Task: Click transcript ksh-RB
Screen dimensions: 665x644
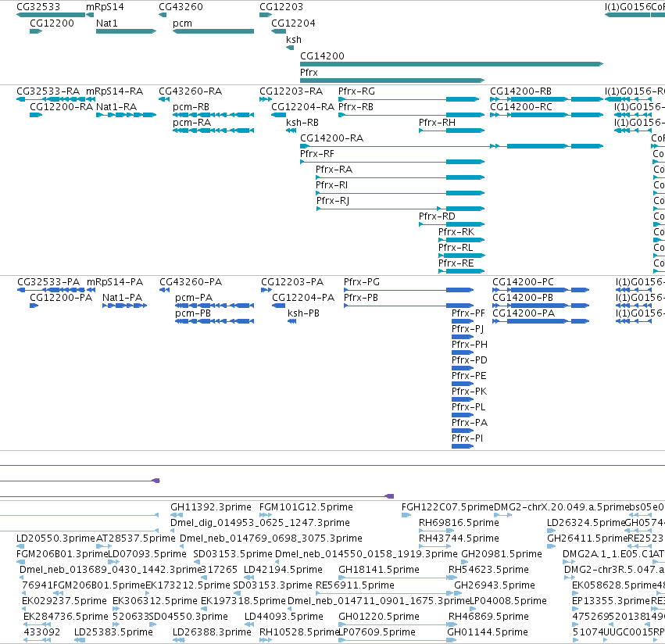Action: click(x=291, y=131)
